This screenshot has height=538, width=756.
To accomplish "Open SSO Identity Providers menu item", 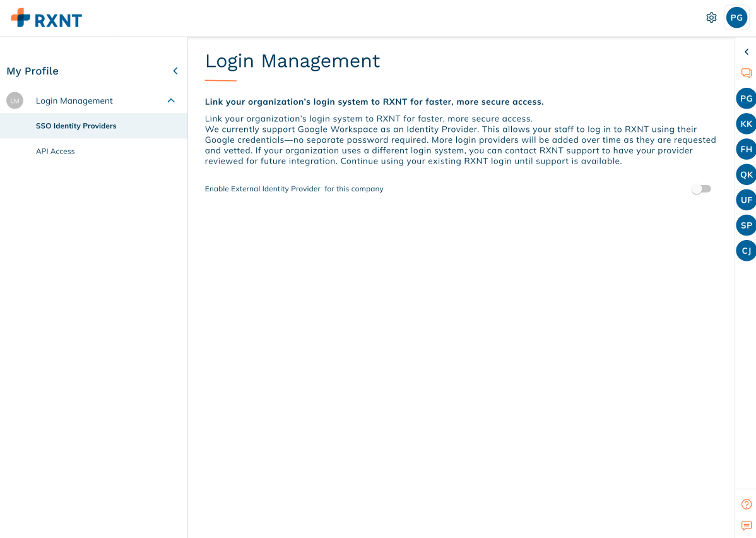I will point(76,126).
